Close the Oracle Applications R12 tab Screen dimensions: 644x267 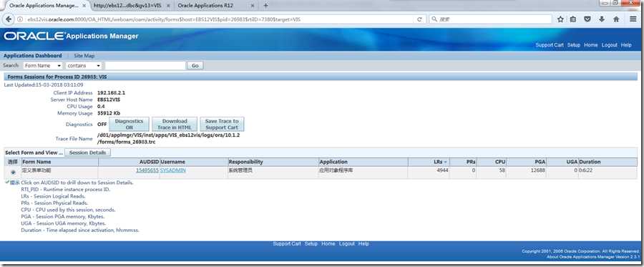pyautogui.click(x=253, y=6)
